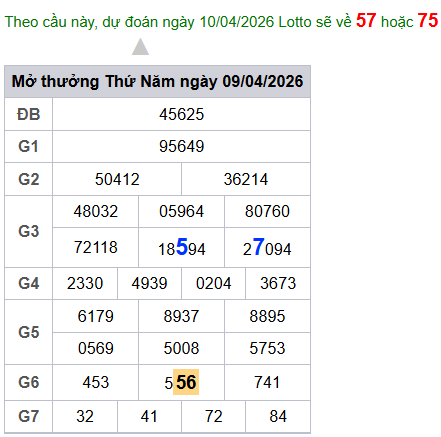Image resolution: width=441 pixels, height=437 pixels.
Task: Click the predicted number 75 in red
Action: pos(428,20)
